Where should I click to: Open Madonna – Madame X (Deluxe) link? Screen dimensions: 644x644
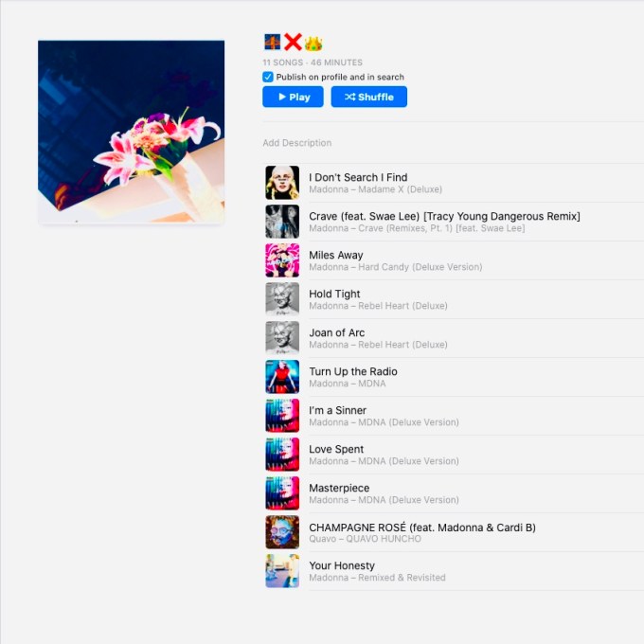[x=375, y=189]
